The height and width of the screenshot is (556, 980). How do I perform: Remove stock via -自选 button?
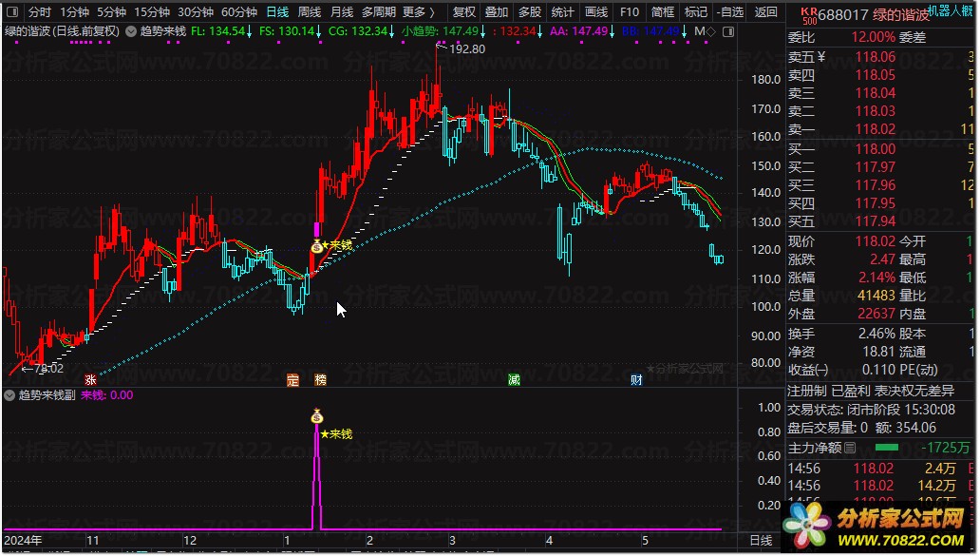730,12
